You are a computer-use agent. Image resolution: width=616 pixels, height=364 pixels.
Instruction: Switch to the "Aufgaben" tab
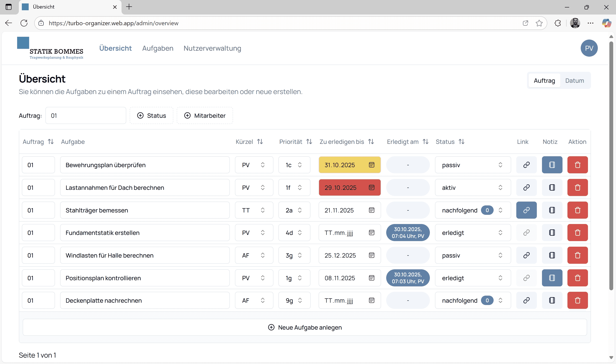tap(158, 48)
